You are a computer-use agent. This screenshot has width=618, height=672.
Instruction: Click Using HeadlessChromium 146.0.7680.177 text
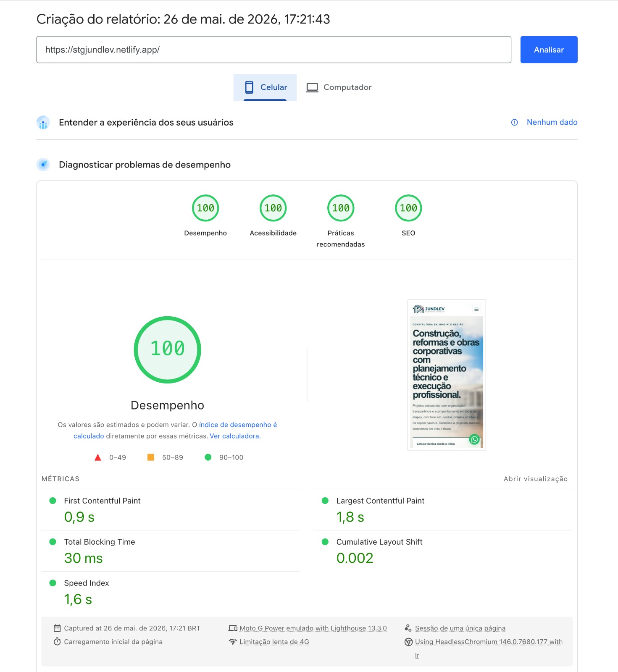[x=489, y=648]
